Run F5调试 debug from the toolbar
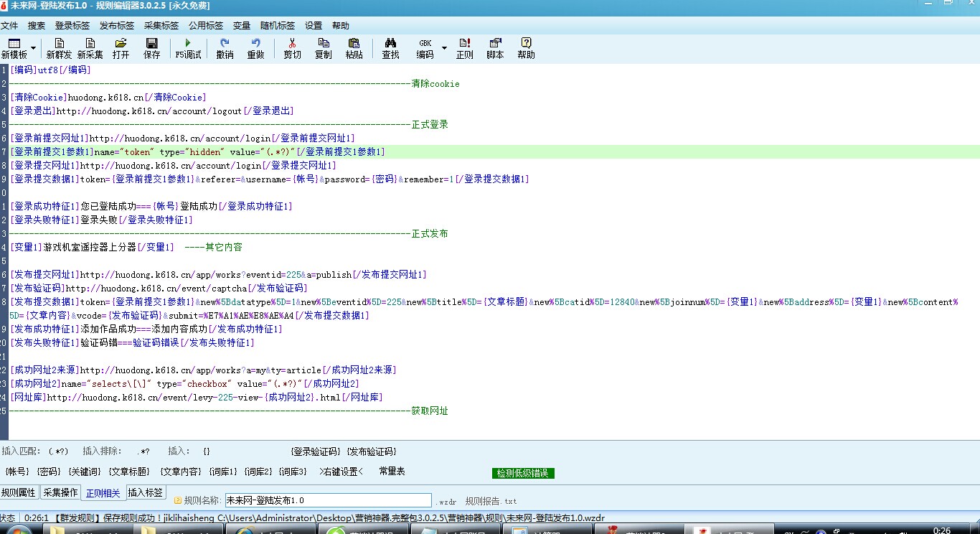The height and width of the screenshot is (534, 980). coord(188,48)
